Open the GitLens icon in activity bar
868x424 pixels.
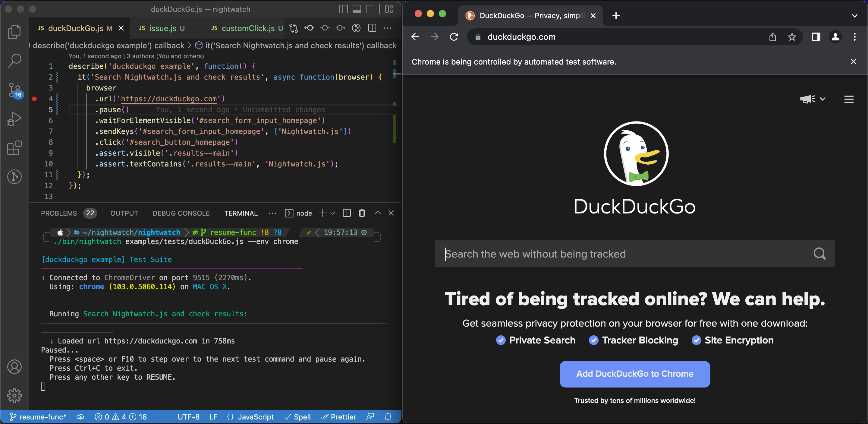point(14,177)
